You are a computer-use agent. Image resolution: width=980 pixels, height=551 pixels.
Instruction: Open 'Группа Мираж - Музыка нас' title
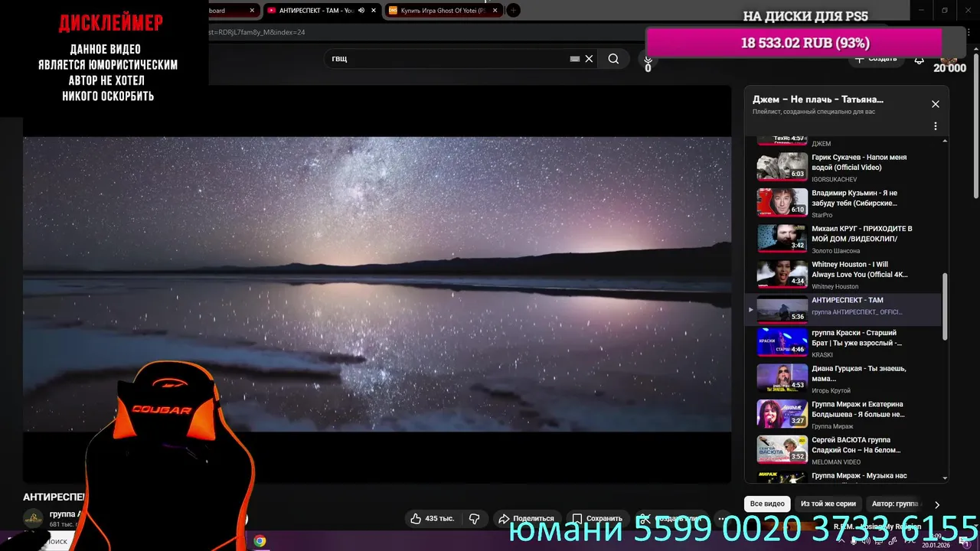point(859,476)
